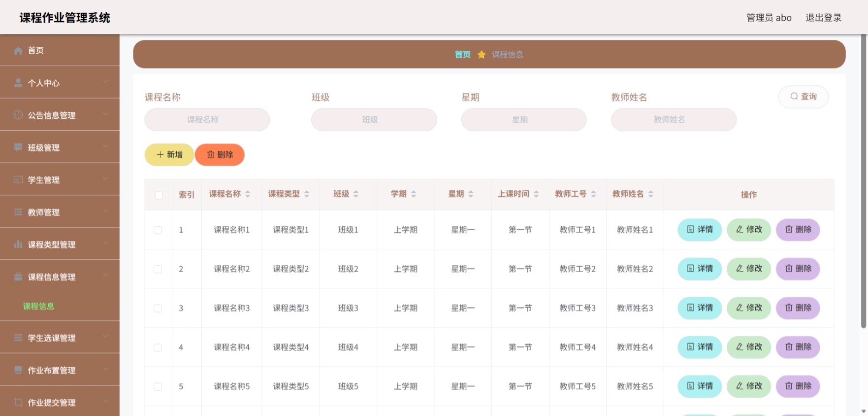The image size is (868, 416).
Task: Click the star icon in the breadcrumb bar
Action: [482, 54]
